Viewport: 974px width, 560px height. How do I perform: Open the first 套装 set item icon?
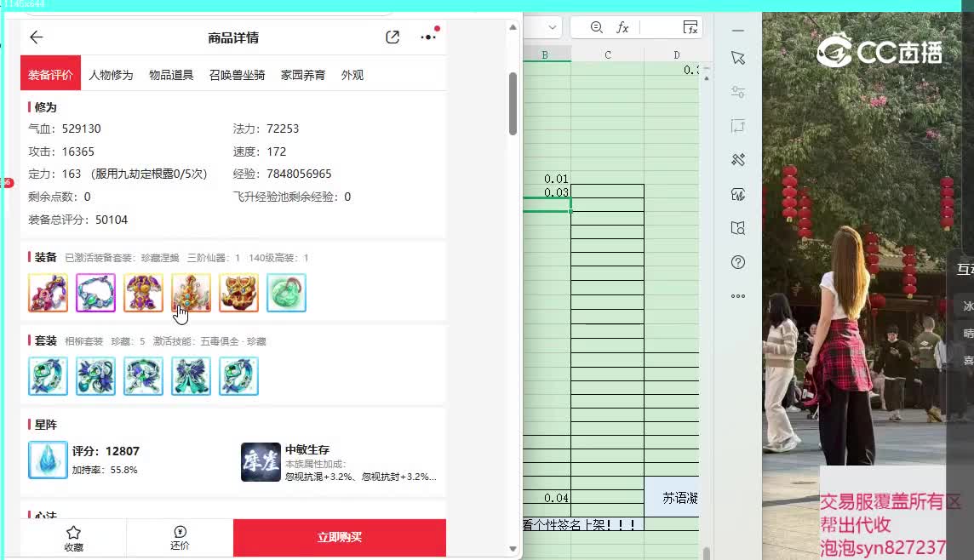pos(48,375)
